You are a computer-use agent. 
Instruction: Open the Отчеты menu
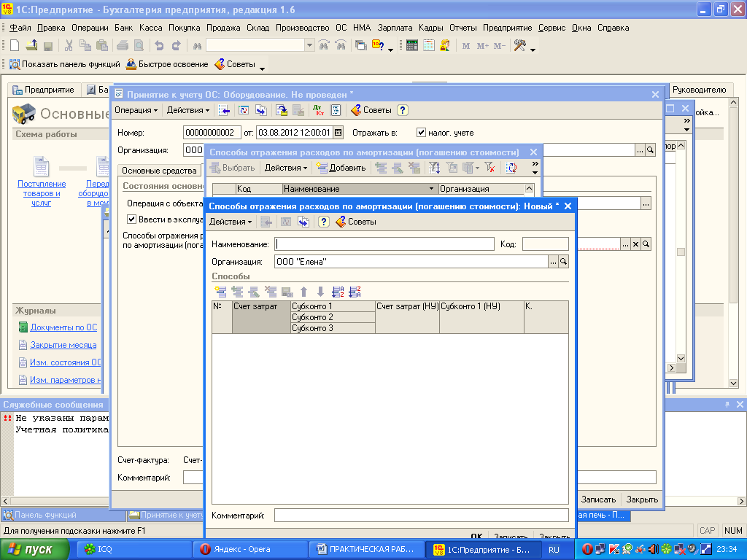click(463, 28)
